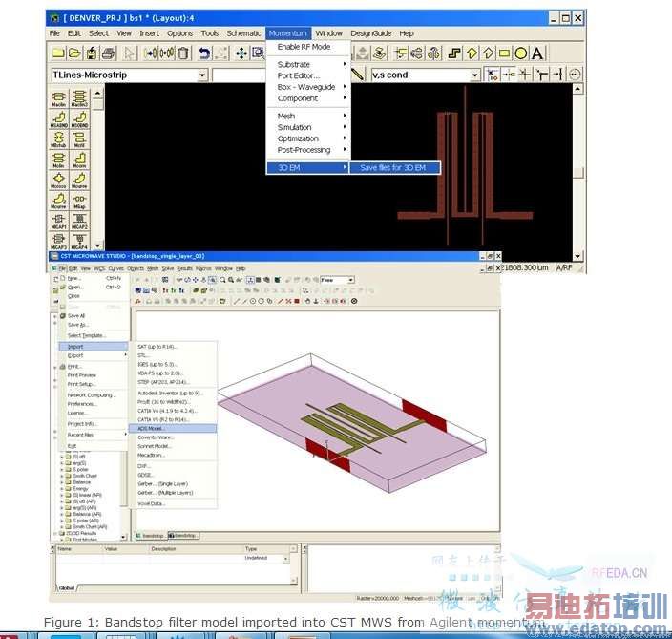Click the Print icon in ADS toolbar

pyautogui.click(x=108, y=53)
